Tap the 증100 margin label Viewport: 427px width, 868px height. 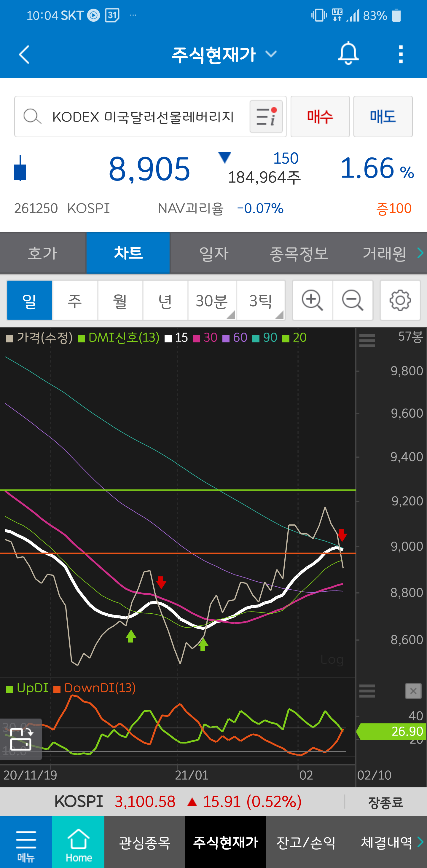coord(393,208)
